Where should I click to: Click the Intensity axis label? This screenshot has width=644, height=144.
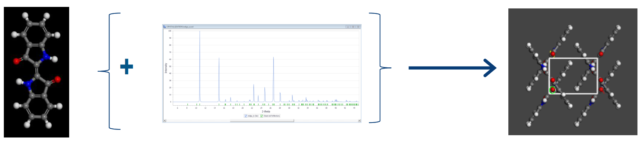pos(166,68)
